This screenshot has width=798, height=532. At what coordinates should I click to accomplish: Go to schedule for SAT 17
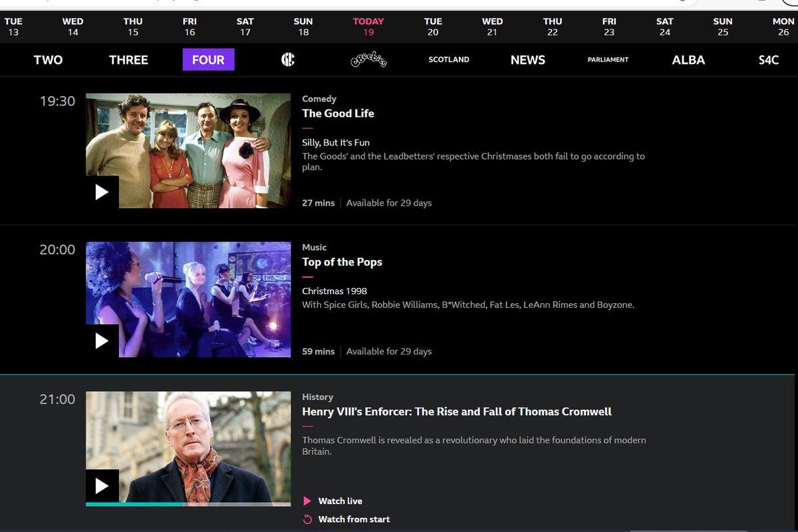coord(245,27)
